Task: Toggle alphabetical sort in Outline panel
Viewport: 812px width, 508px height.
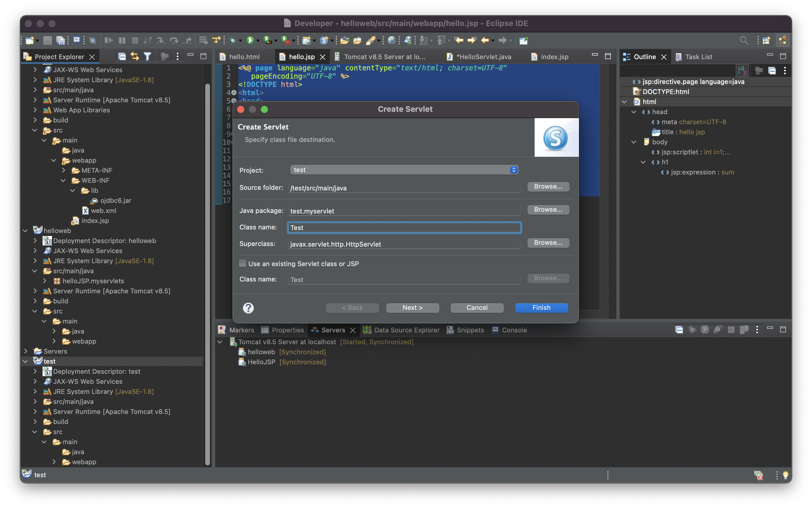Action: [x=742, y=71]
